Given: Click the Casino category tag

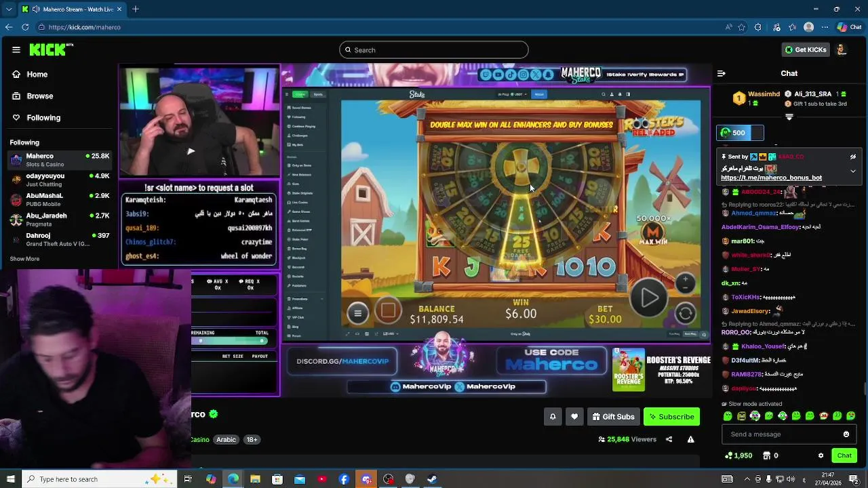Looking at the screenshot, I should [200, 440].
